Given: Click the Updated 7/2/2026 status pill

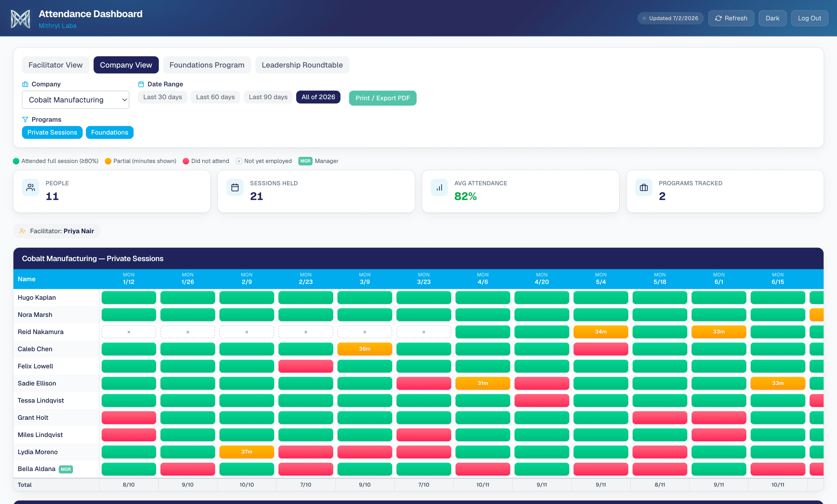Looking at the screenshot, I should coord(670,18).
